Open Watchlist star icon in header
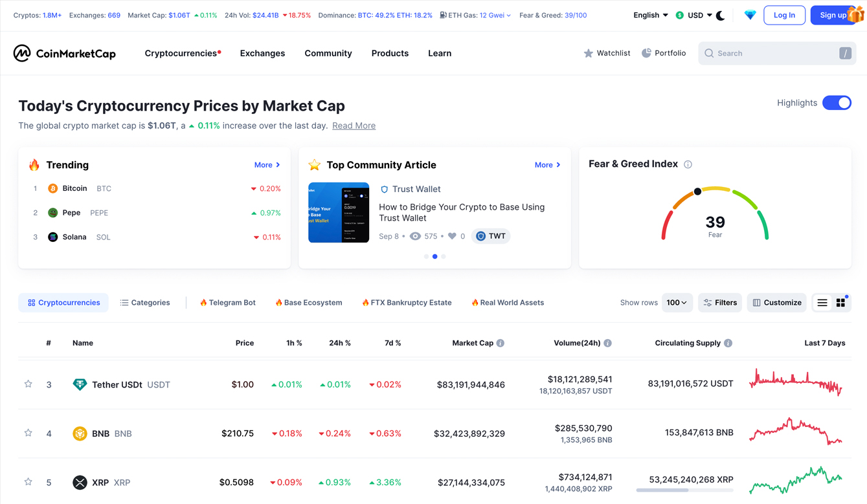This screenshot has width=867, height=504. (x=588, y=53)
